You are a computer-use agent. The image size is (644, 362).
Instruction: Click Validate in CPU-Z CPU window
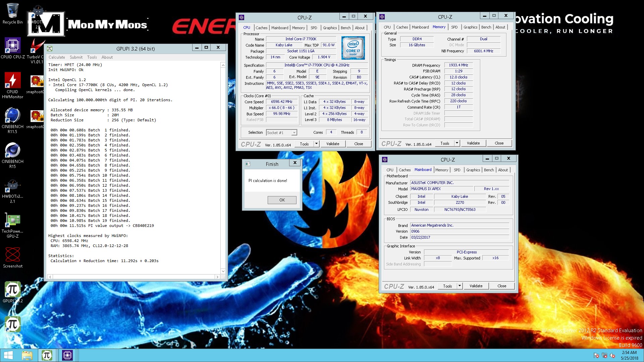333,144
